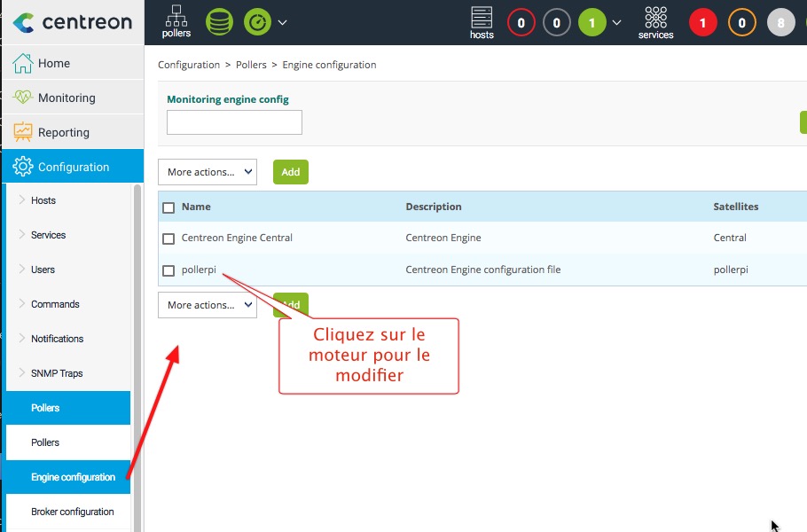Click the latency gauge icon
The width and height of the screenshot is (807, 532).
pos(257,22)
